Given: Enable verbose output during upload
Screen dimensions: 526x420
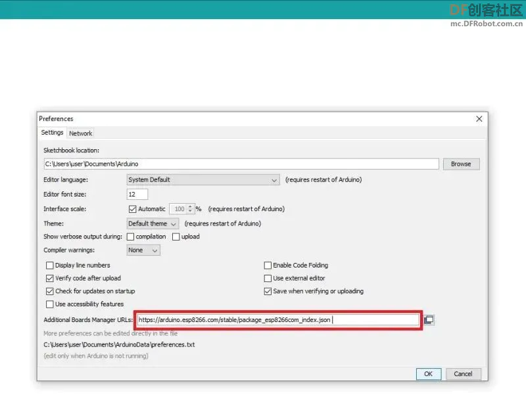Looking at the screenshot, I should tap(176, 237).
